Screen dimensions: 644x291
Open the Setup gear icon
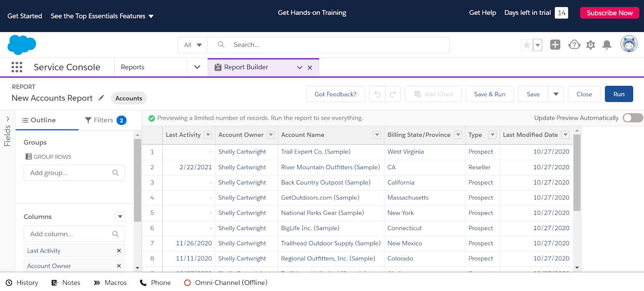590,45
